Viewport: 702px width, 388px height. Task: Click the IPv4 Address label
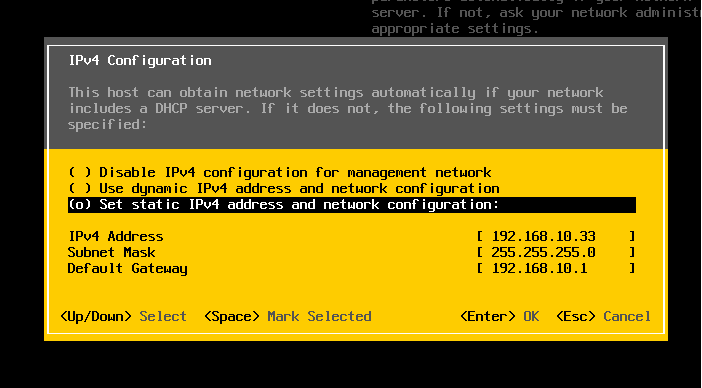point(116,236)
